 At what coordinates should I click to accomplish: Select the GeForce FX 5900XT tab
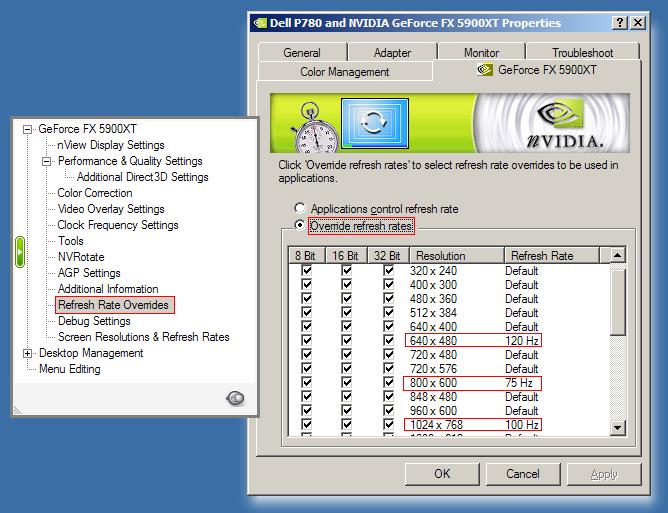pos(537,70)
